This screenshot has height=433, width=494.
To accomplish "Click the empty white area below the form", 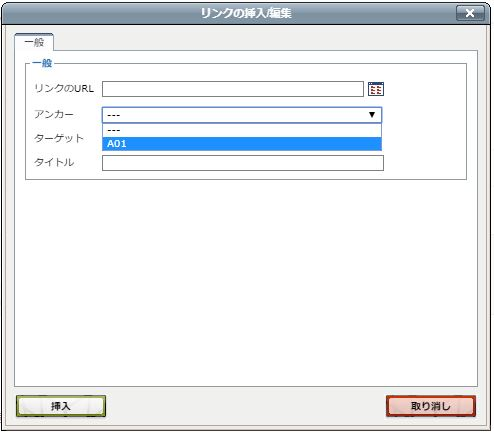I will (246, 283).
